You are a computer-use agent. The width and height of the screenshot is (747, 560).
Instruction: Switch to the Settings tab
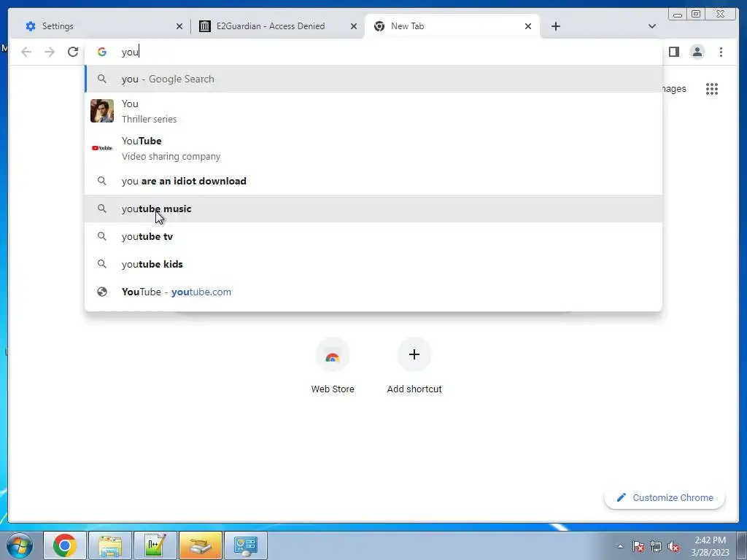pyautogui.click(x=102, y=26)
